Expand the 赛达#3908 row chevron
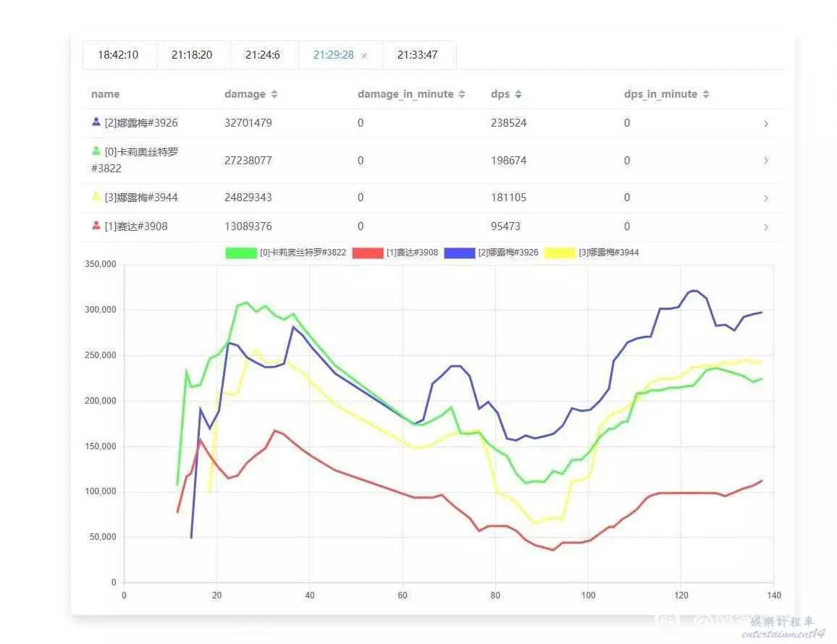 pos(766,227)
